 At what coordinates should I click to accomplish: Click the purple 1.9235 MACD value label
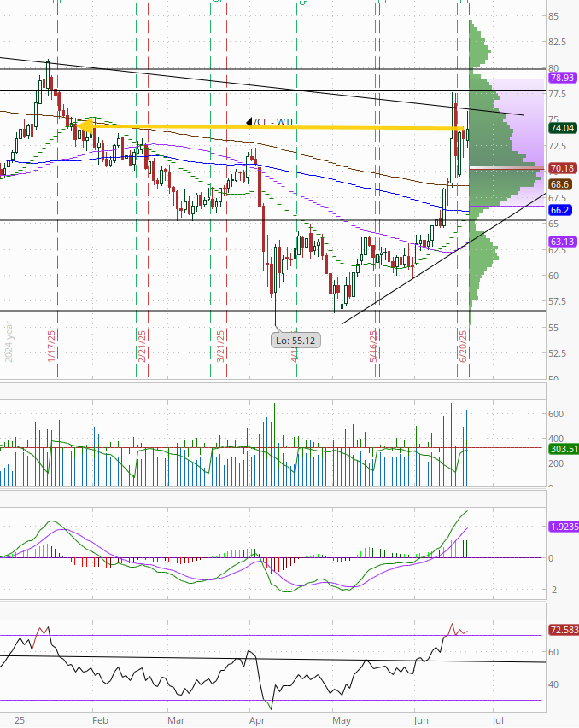tap(564, 527)
